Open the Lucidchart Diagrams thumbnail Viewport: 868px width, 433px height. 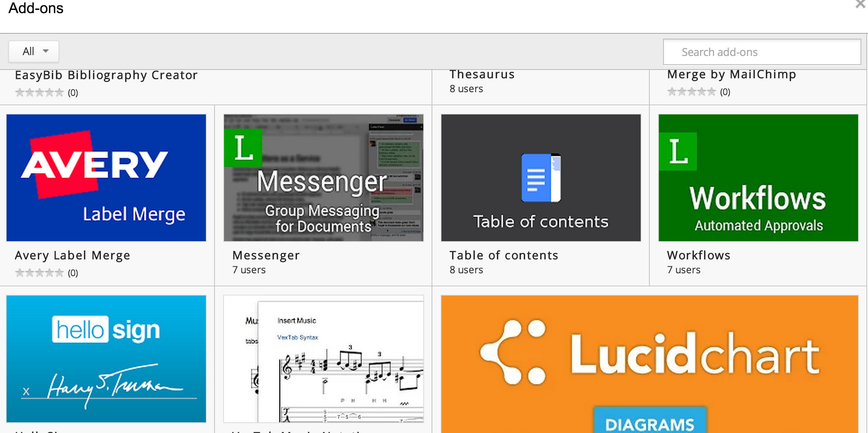coord(650,364)
